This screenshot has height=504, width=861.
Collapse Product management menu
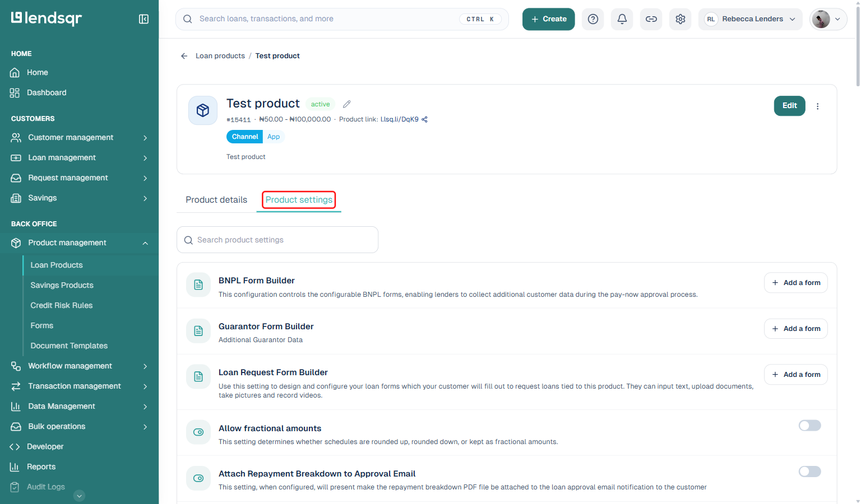(x=79, y=243)
